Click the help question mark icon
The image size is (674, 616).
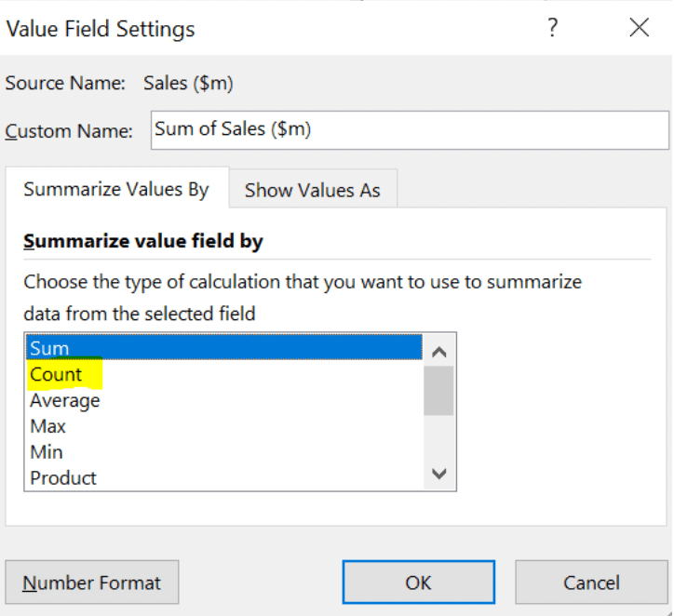[553, 28]
